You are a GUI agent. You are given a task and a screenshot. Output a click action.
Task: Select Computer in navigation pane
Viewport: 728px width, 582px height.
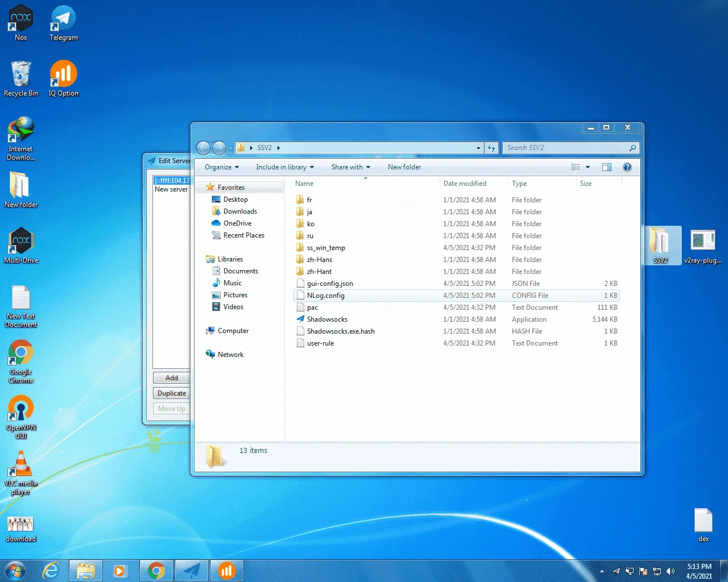tap(233, 331)
